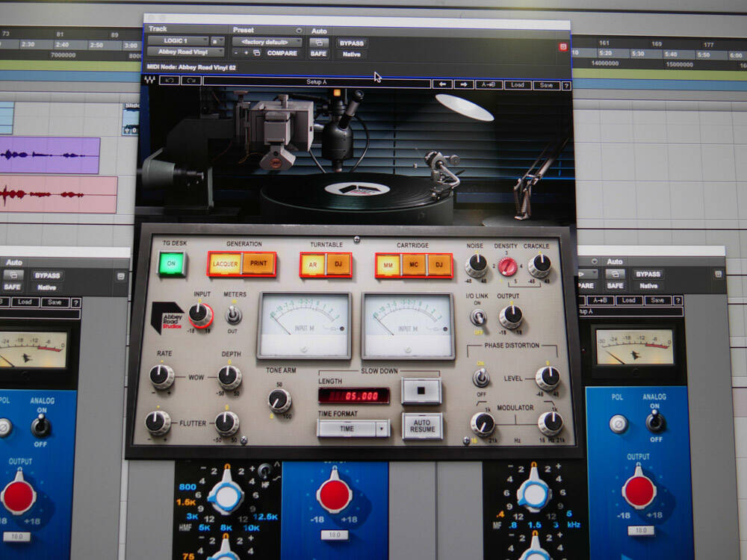The width and height of the screenshot is (747, 560).
Task: Click the Length 05.000 display field
Action: pyautogui.click(x=353, y=396)
